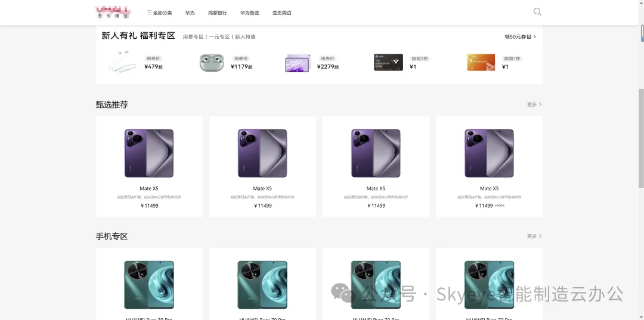Click the ¥2279起 coupon price
This screenshot has height=320, width=644.
pyautogui.click(x=328, y=67)
